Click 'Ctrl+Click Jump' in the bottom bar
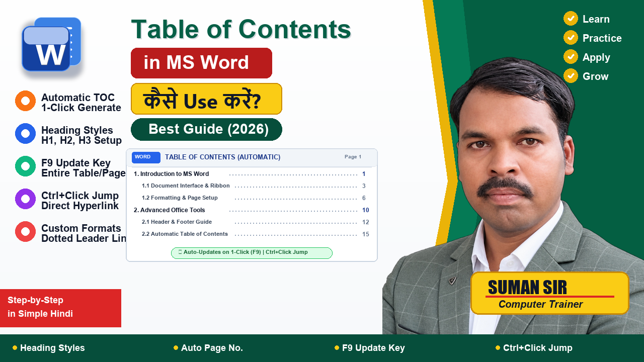 coord(538,348)
